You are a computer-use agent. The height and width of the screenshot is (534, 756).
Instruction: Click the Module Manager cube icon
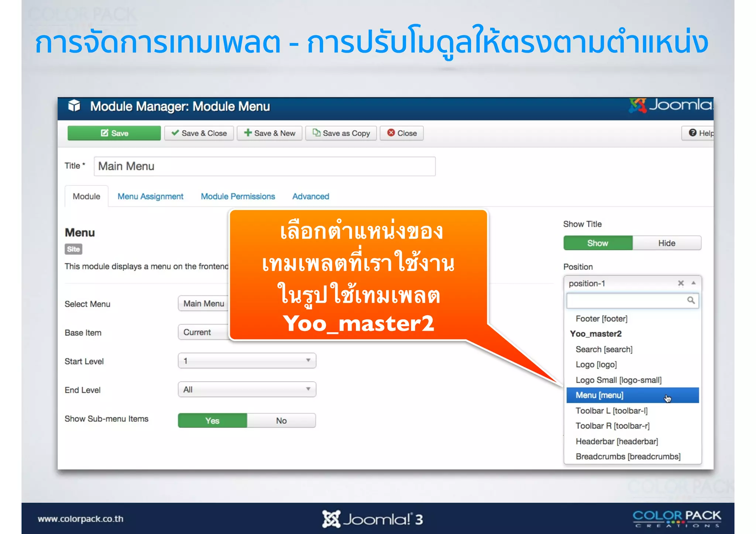tap(74, 106)
